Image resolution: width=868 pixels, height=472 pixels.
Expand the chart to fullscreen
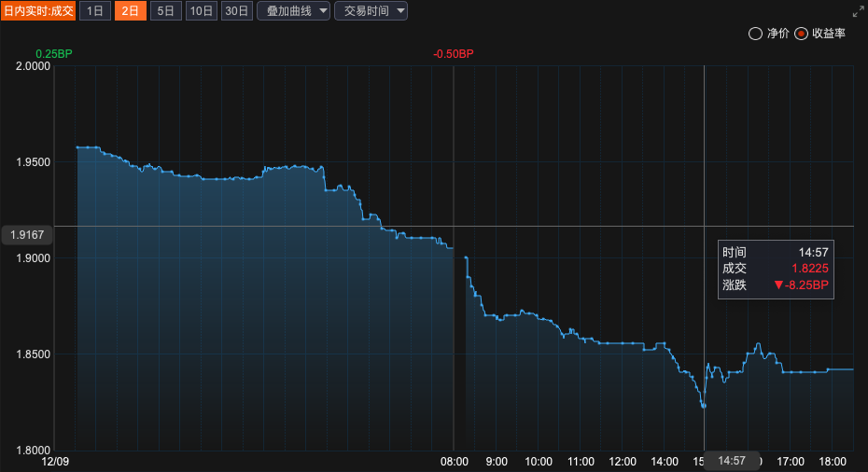(858, 11)
